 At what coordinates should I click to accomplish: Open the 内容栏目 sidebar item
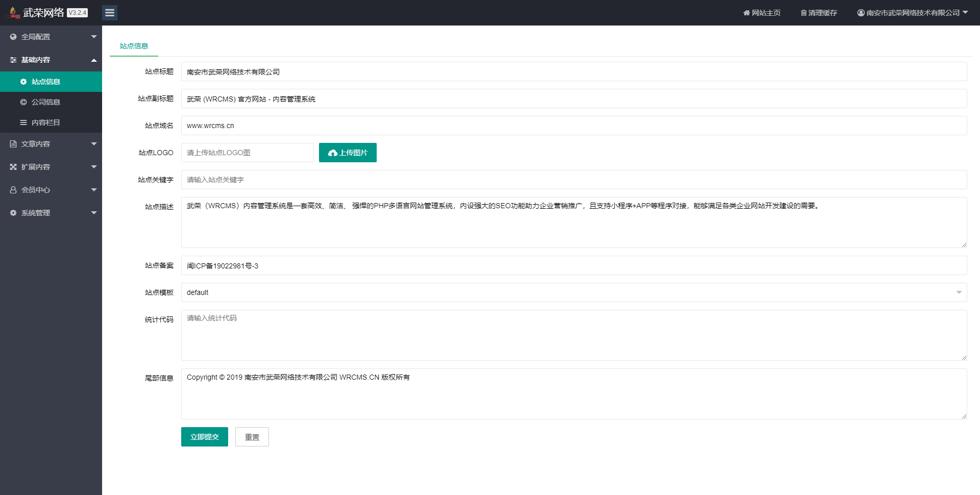coord(51,122)
